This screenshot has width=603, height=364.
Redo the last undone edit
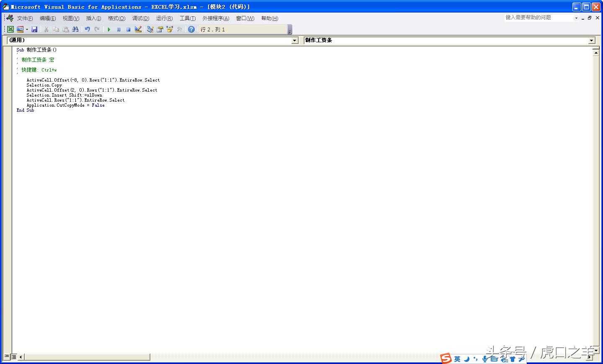pos(97,29)
